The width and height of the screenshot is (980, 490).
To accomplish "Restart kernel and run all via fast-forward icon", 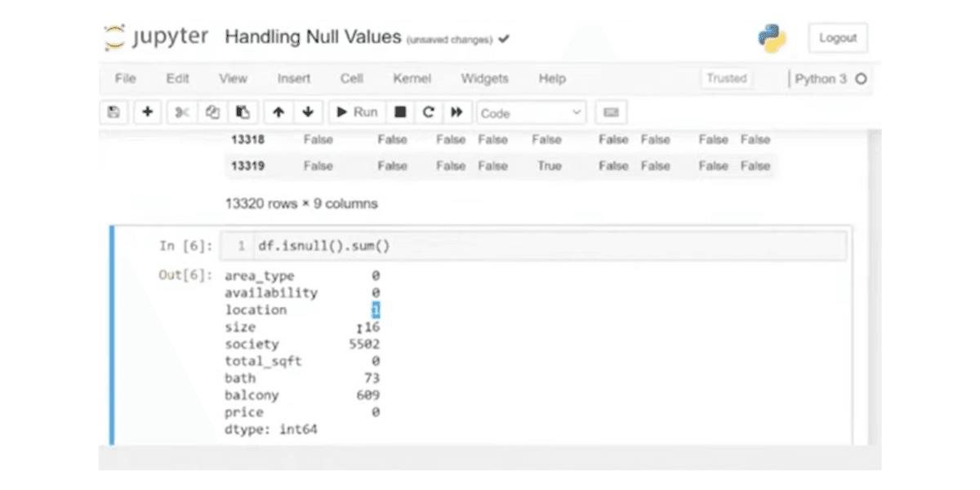I will [457, 112].
